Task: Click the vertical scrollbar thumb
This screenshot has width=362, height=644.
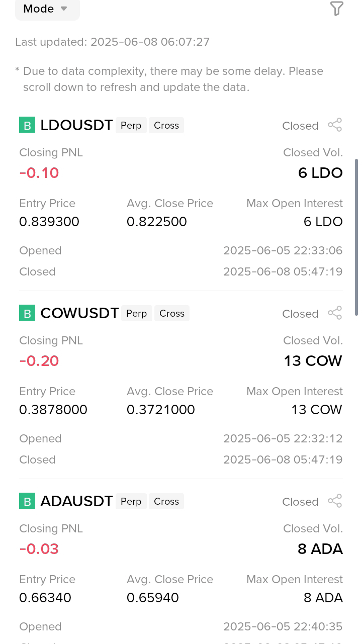Action: (356, 237)
